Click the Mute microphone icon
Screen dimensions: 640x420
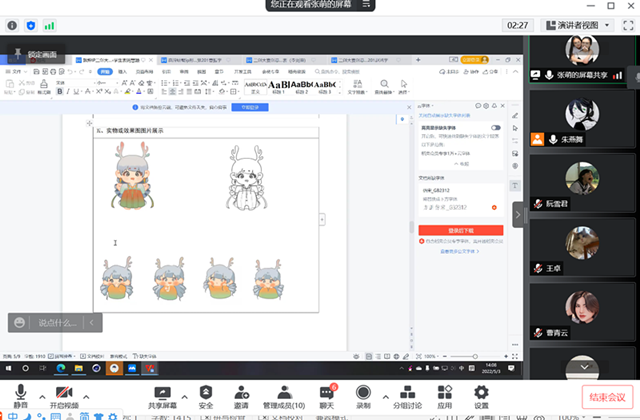click(21, 394)
